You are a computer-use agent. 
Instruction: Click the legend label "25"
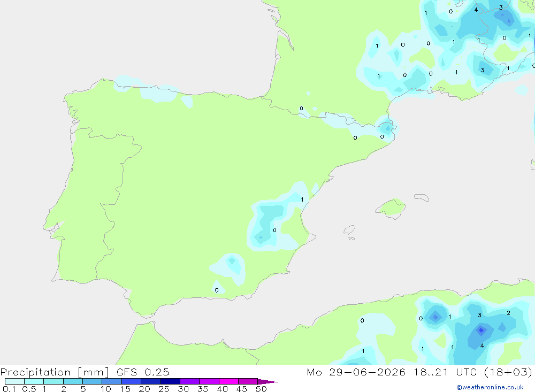(164, 389)
